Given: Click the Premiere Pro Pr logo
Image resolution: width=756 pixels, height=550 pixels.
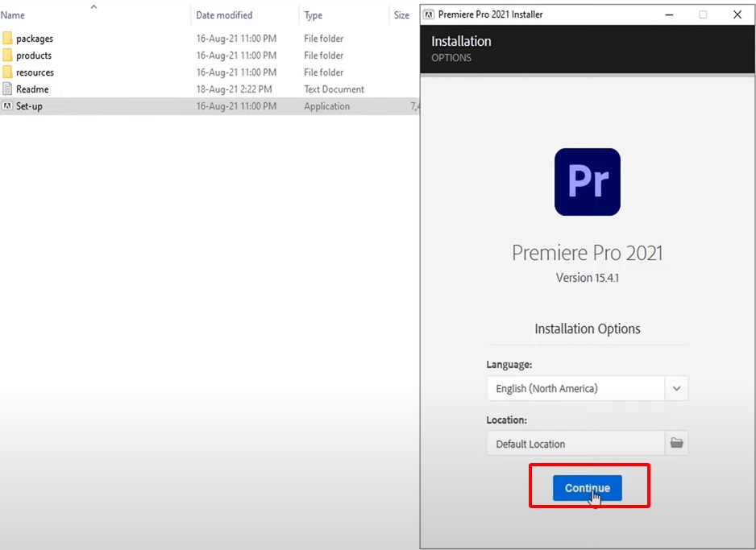Looking at the screenshot, I should pos(587,182).
